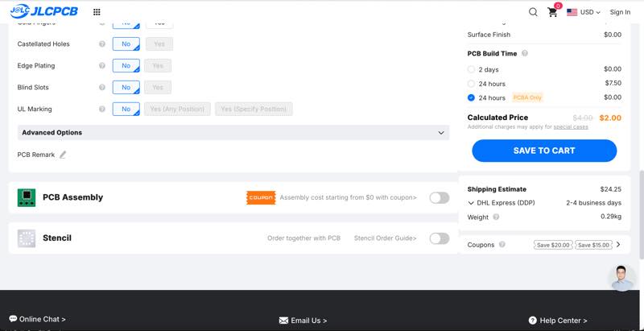Show help for Castellated Holes
The height and width of the screenshot is (331, 644).
(102, 44)
